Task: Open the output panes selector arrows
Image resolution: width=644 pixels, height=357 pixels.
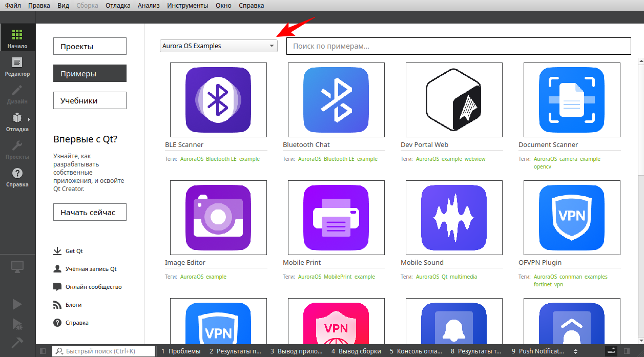Action: pos(575,351)
